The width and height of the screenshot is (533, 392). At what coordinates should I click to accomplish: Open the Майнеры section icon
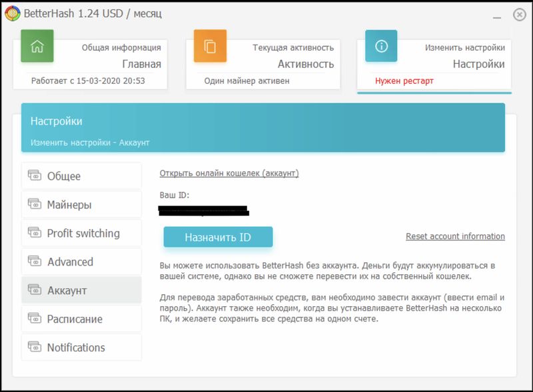point(34,204)
